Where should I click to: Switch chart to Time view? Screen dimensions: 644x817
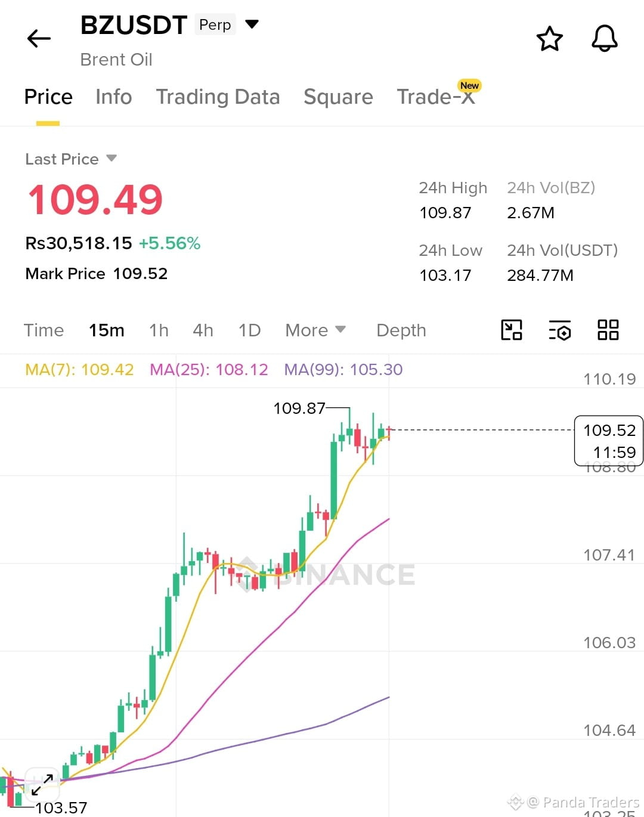[x=44, y=330]
